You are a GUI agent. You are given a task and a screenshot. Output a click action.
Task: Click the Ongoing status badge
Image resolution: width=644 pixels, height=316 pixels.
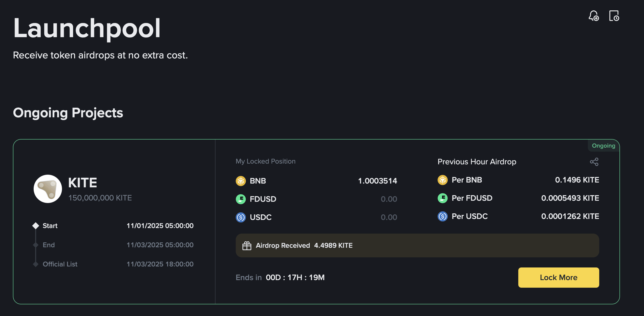(604, 146)
